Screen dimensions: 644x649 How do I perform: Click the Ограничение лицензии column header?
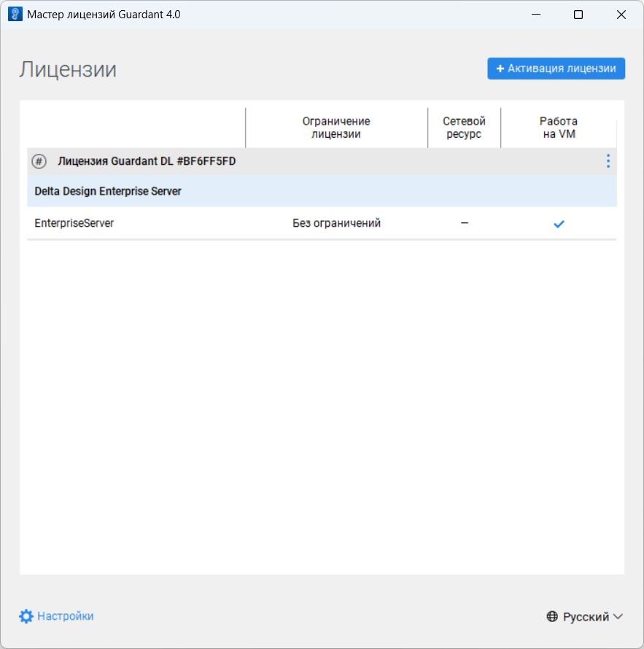[x=336, y=128]
